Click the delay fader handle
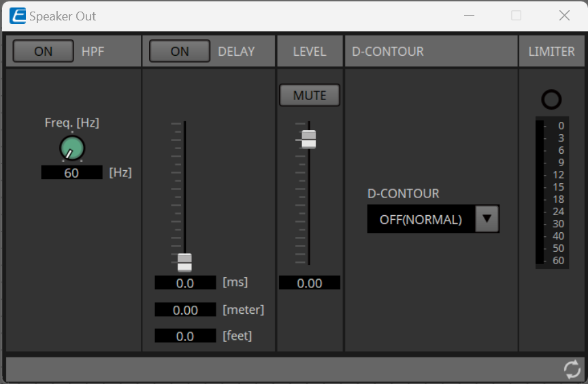Image resolution: width=588 pixels, height=384 pixels. [184, 263]
